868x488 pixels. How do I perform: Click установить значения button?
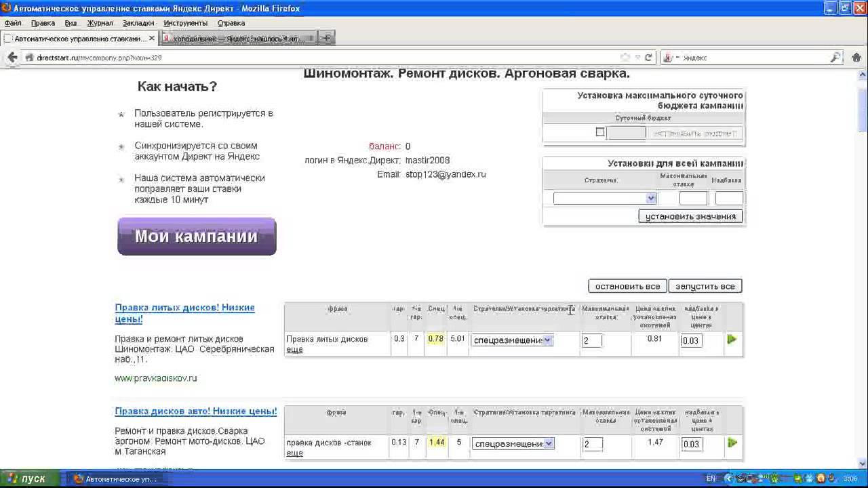[690, 216]
